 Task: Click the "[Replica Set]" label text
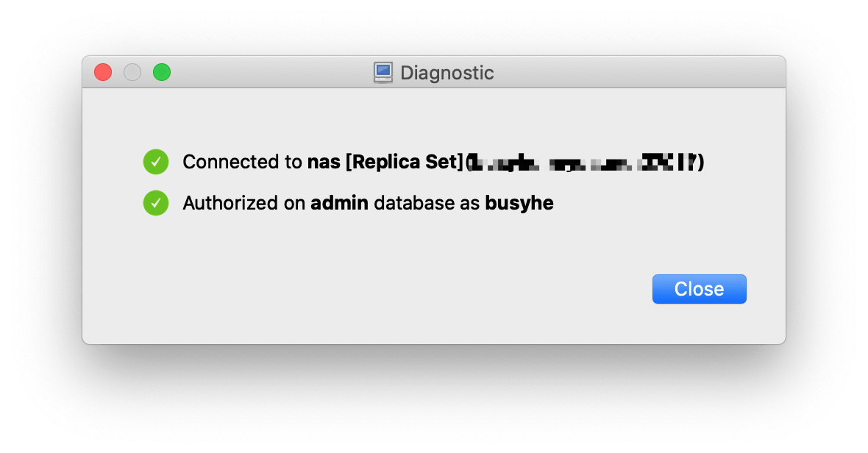click(405, 162)
